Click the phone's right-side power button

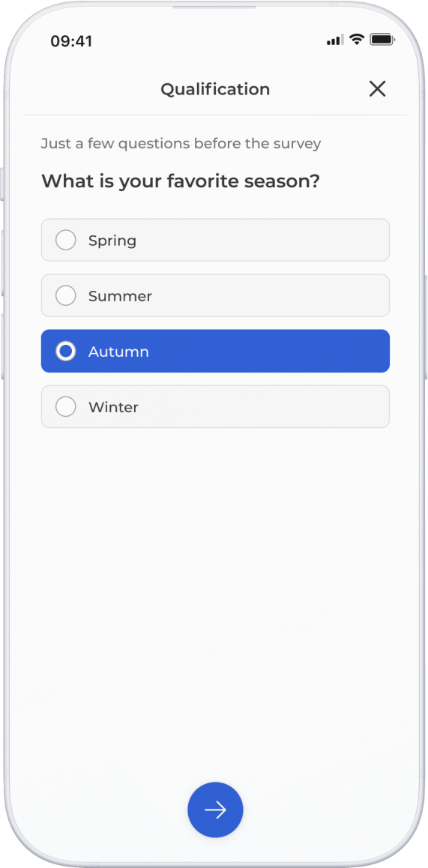425,327
